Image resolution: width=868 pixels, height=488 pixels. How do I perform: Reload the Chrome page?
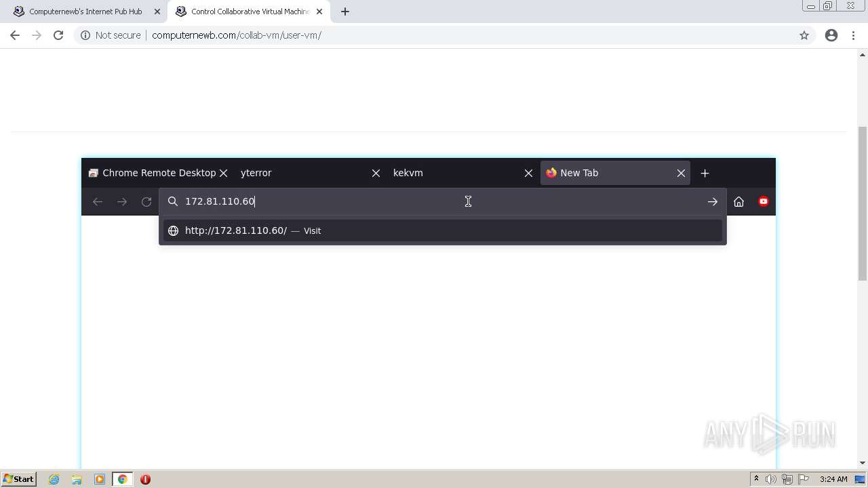[58, 35]
